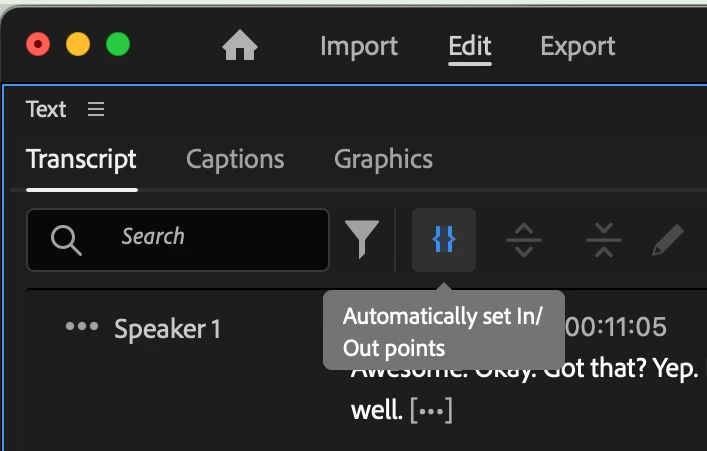This screenshot has height=451, width=707.
Task: Click the green macOS fullscreen button
Action: 118,44
